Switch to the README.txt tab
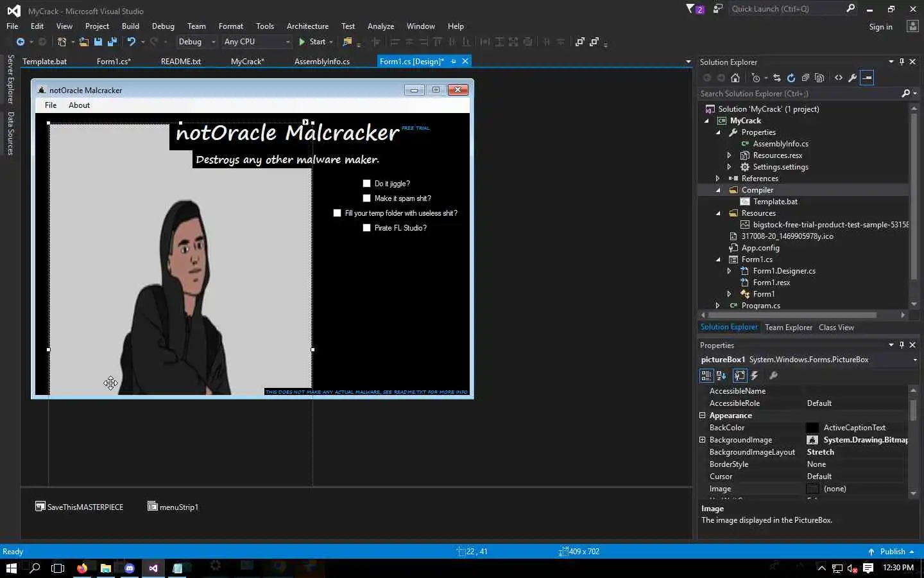The width and height of the screenshot is (924, 578). click(181, 62)
